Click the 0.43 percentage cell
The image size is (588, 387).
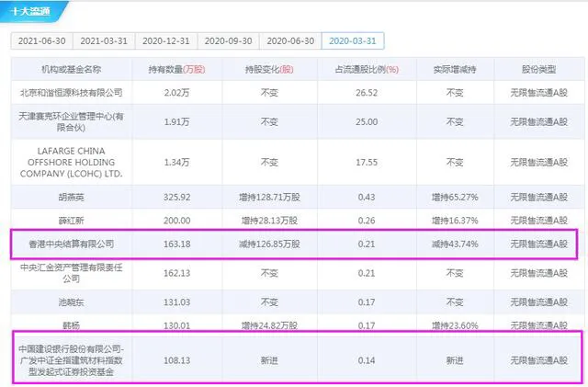(367, 197)
